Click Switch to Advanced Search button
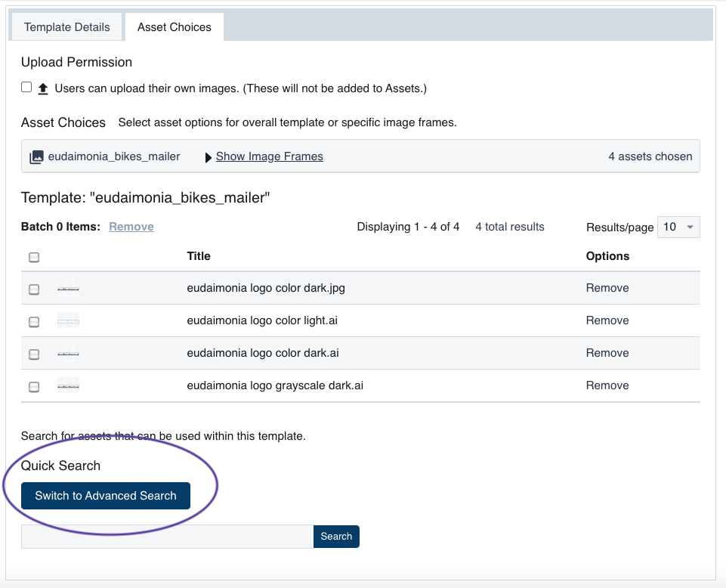This screenshot has width=726, height=588. [x=106, y=496]
